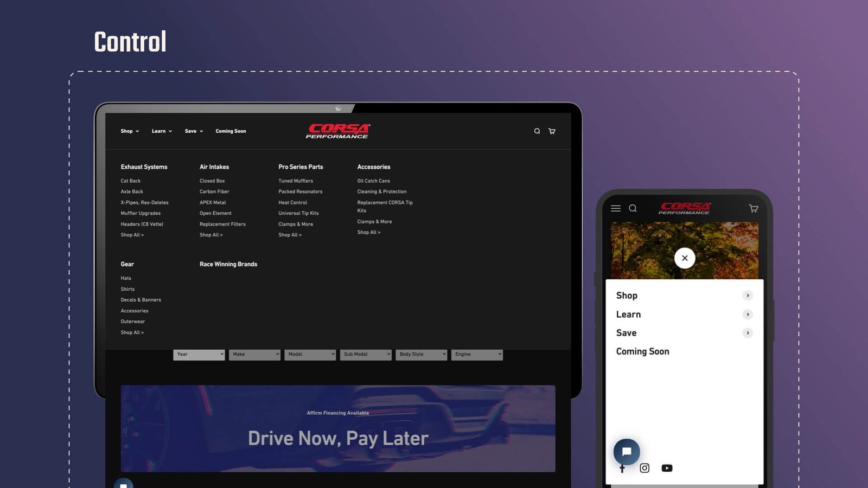Tap the mobile search icon
This screenshot has width=868, height=488.
point(633,208)
